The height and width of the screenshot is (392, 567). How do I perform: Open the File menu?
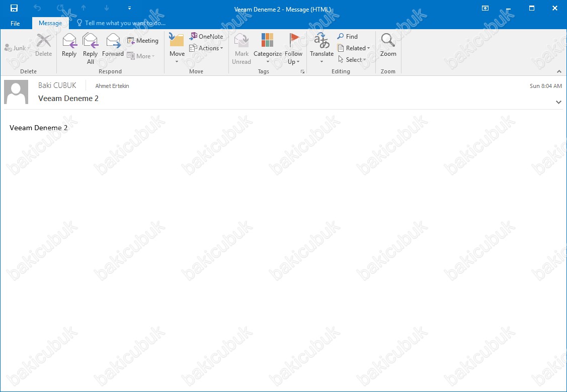15,23
